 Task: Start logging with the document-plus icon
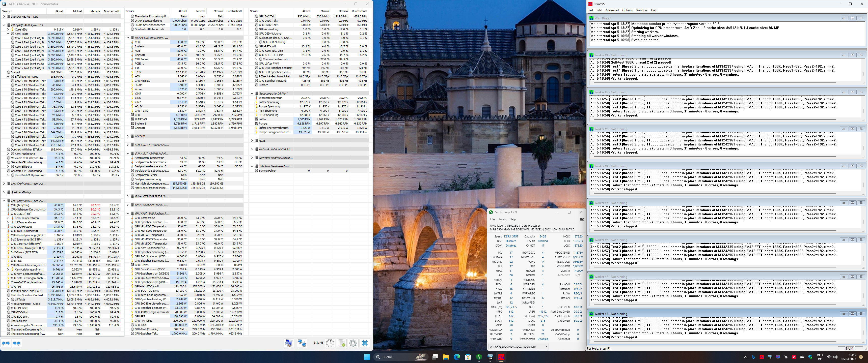pyautogui.click(x=342, y=343)
